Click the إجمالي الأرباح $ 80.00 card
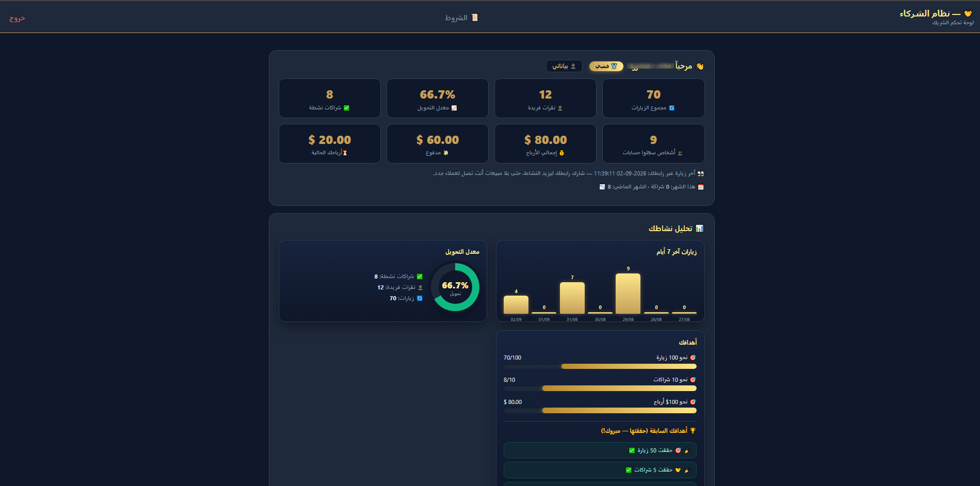The width and height of the screenshot is (980, 486). (545, 143)
